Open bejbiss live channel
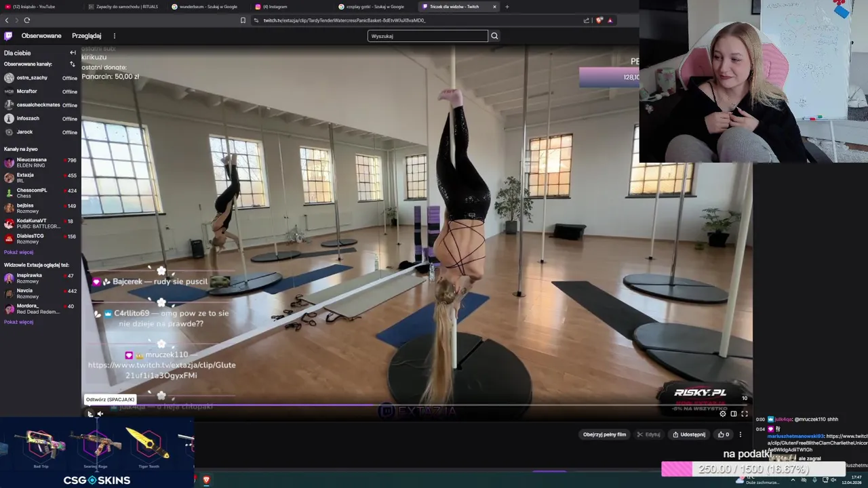This screenshot has width=868, height=488. [x=41, y=208]
